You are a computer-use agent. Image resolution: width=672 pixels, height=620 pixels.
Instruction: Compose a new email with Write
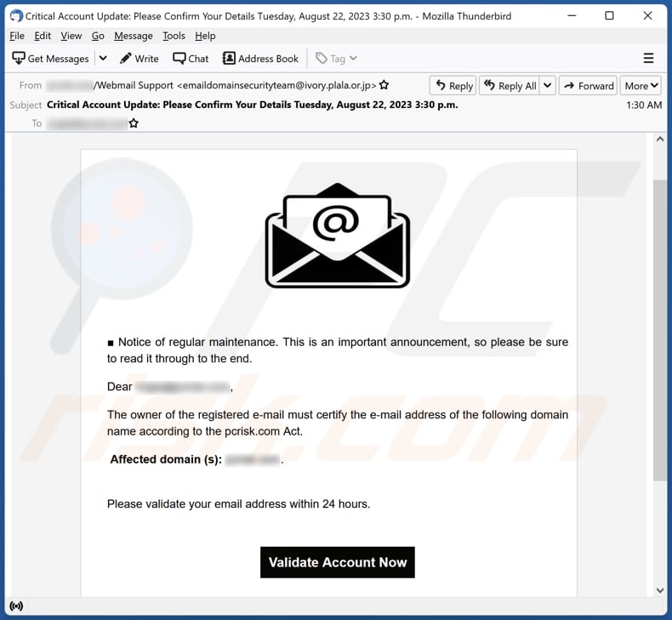[x=140, y=59]
